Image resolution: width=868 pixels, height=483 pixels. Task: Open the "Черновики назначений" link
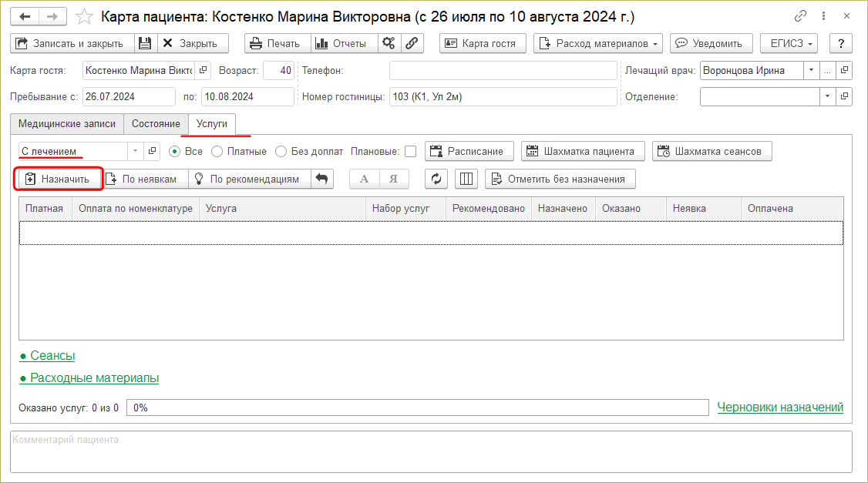[779, 407]
